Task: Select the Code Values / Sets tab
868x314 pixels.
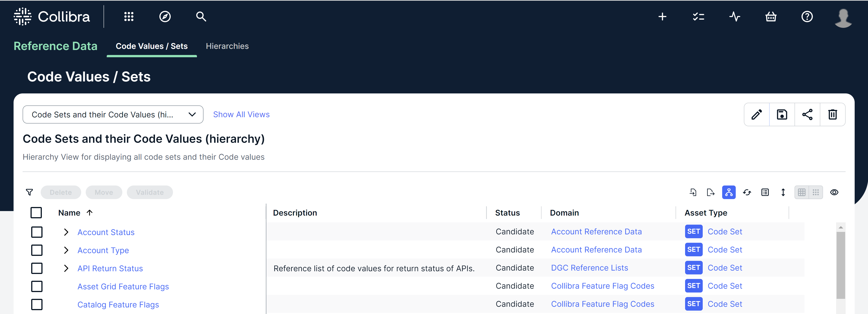Action: pyautogui.click(x=152, y=46)
